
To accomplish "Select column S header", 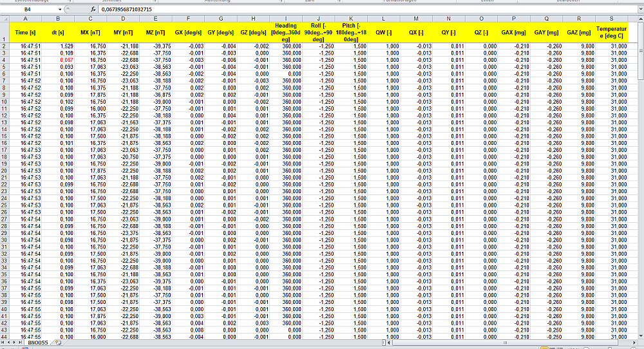I will tap(612, 18).
